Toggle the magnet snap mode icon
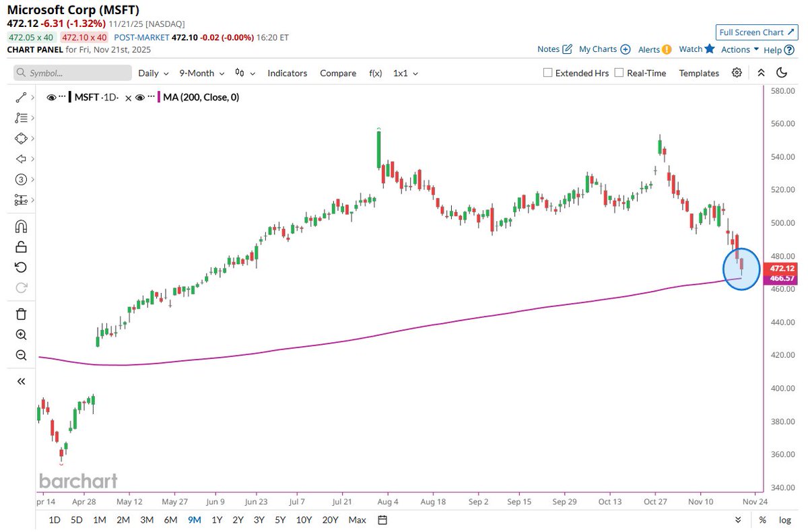Image resolution: width=808 pixels, height=532 pixels. pos(21,226)
